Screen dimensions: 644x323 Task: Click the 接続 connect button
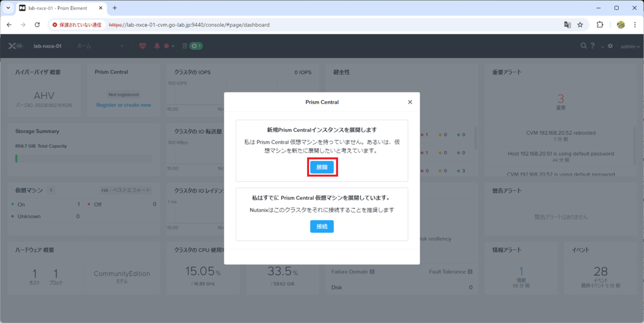322,226
